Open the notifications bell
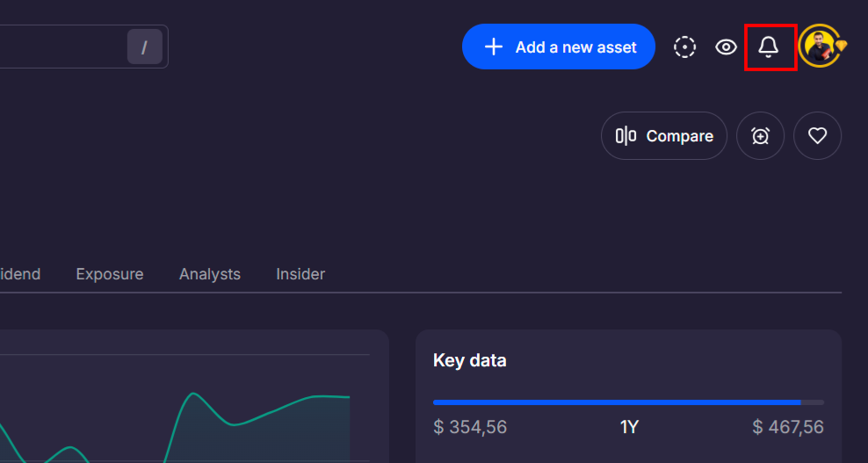This screenshot has width=868, height=463. pyautogui.click(x=768, y=47)
